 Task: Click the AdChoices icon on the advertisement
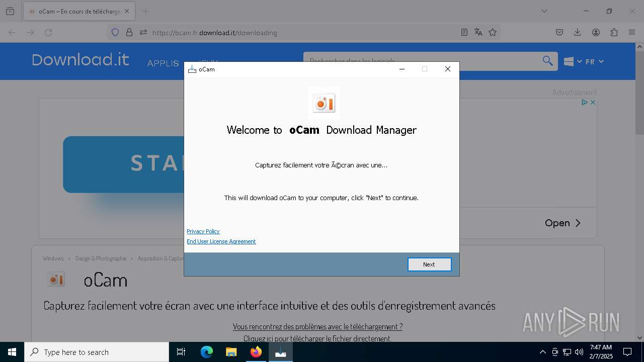tap(585, 102)
